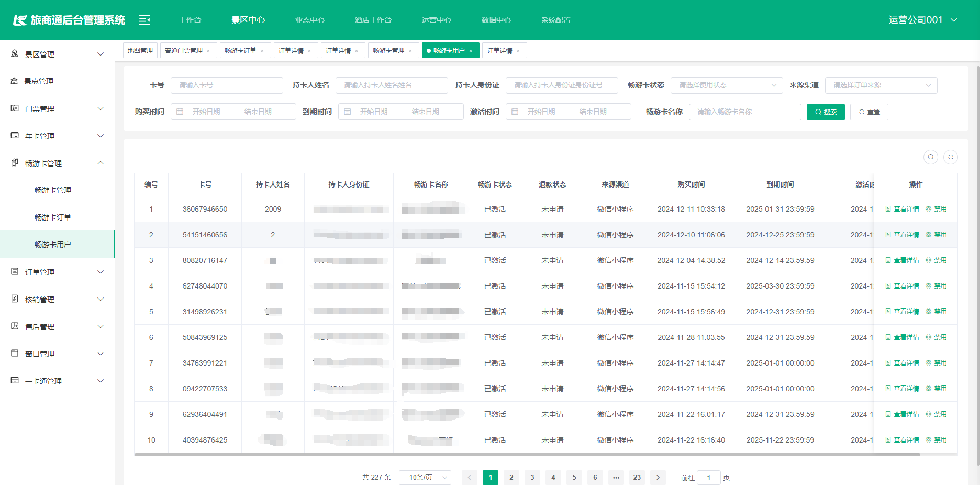Go to page 2
Viewport: 980px width, 485px height.
click(x=511, y=477)
